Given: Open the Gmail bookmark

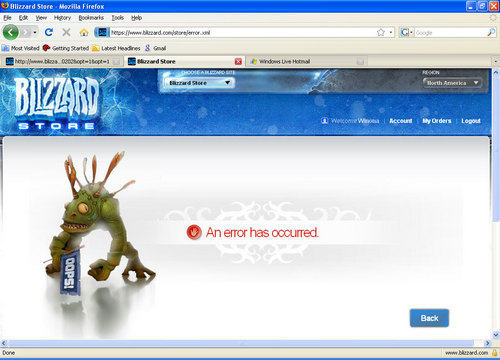Looking at the screenshot, I should pos(155,48).
